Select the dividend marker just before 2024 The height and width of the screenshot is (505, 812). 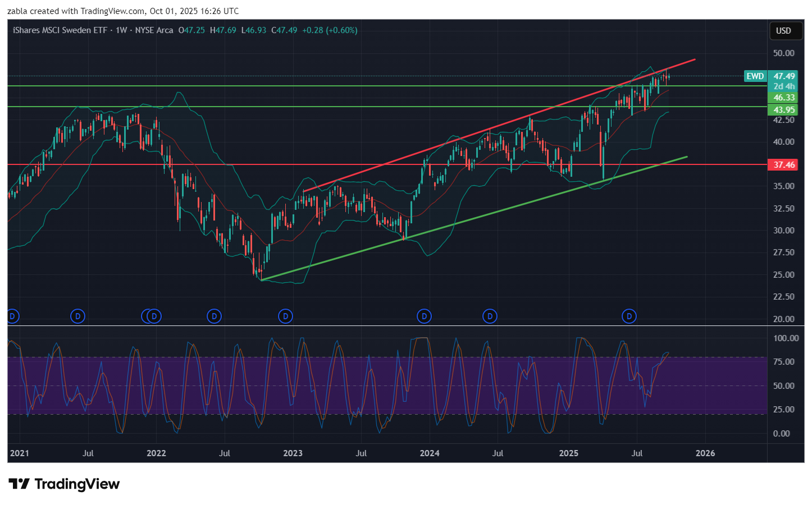[424, 316]
